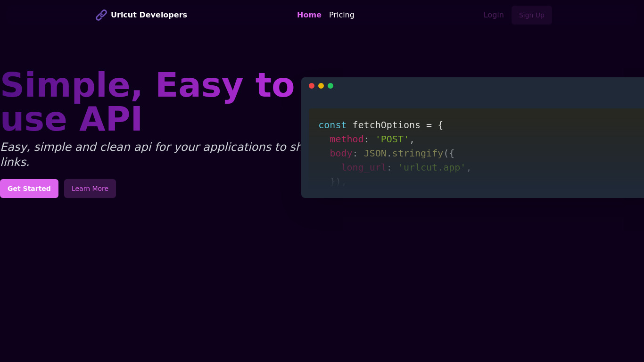644x362 pixels.
Task: Click the green dot in code window
Action: (x=330, y=86)
